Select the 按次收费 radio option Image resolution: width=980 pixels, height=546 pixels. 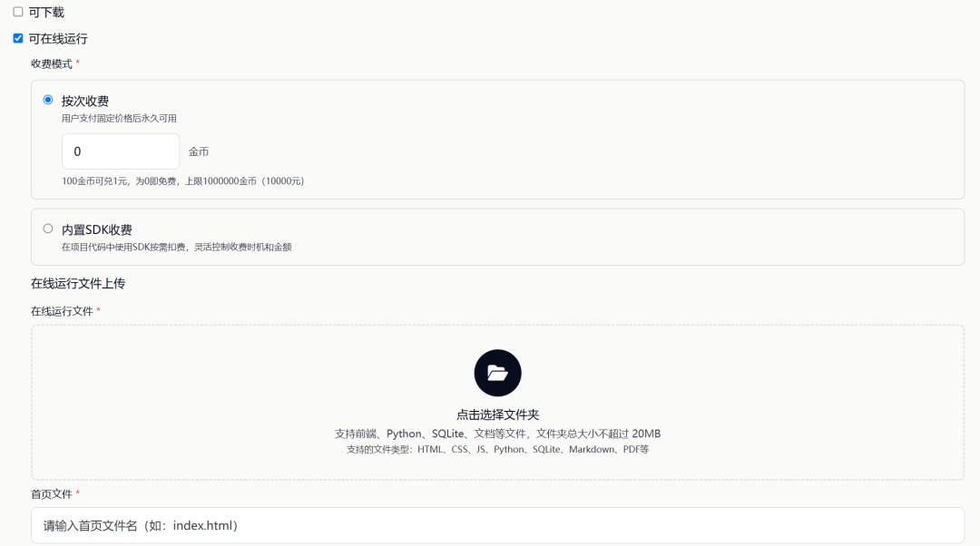48,100
